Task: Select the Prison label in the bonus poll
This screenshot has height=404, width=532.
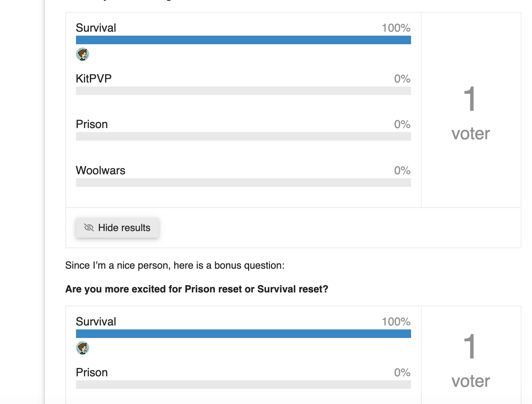Action: 92,372
